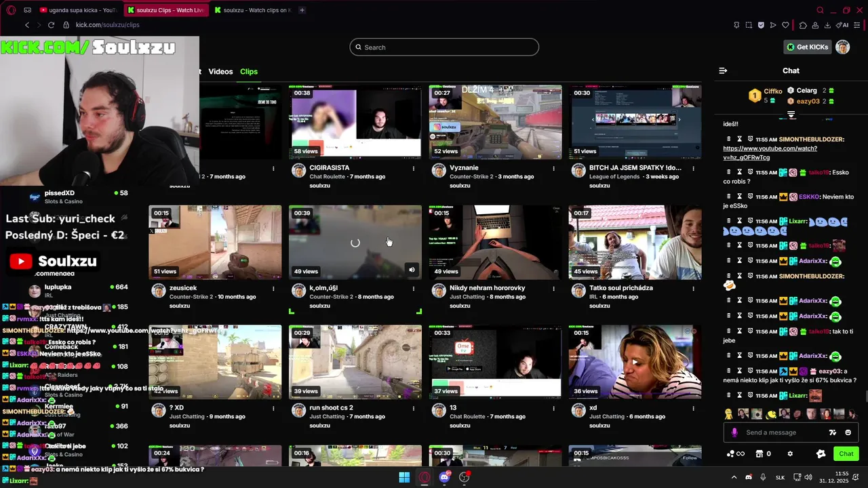Open options menu for BITCH JA JSEM SPATKY clip

(x=694, y=168)
